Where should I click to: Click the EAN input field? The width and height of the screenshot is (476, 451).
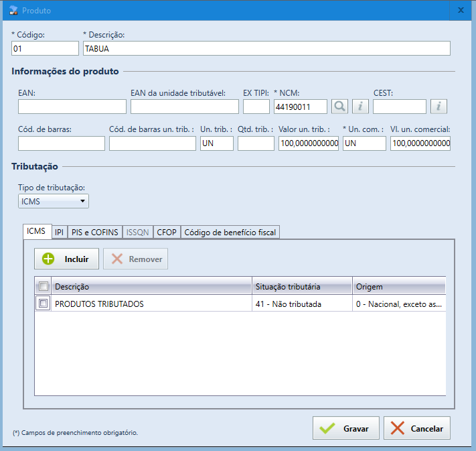coord(72,107)
